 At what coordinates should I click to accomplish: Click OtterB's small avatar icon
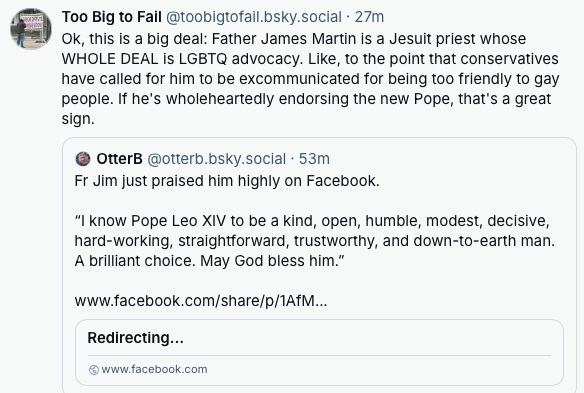[83, 159]
